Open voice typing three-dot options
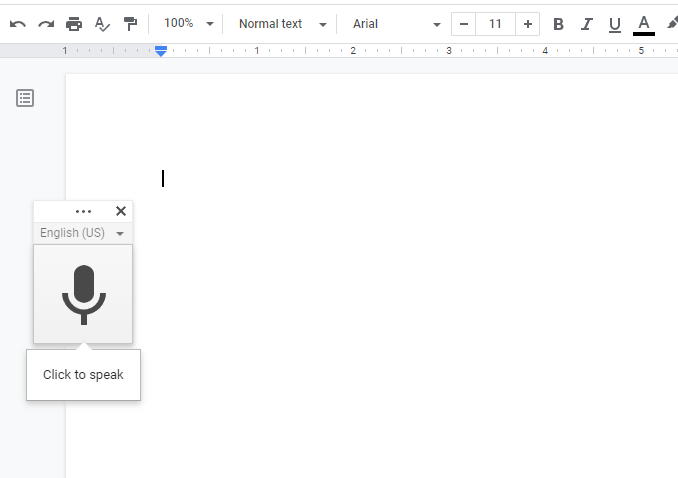Image resolution: width=678 pixels, height=478 pixels. pos(83,211)
